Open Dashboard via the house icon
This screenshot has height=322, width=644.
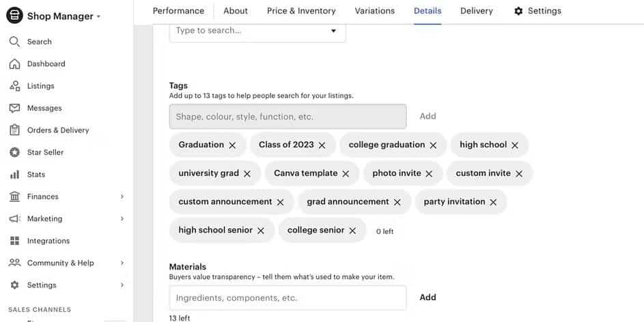tap(14, 64)
